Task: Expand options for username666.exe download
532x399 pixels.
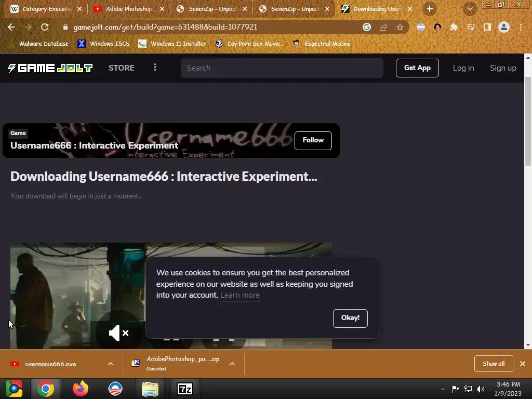Action: pos(111,364)
